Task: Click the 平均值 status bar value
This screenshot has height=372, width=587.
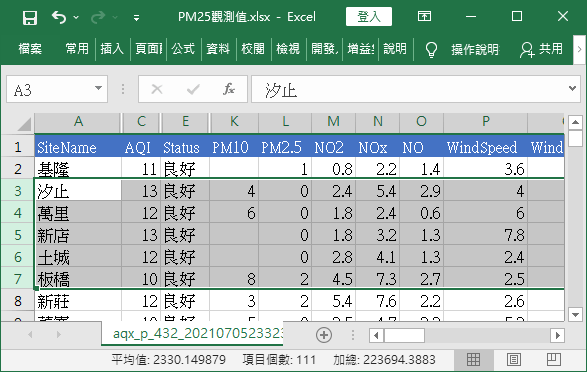Action: click(x=168, y=360)
